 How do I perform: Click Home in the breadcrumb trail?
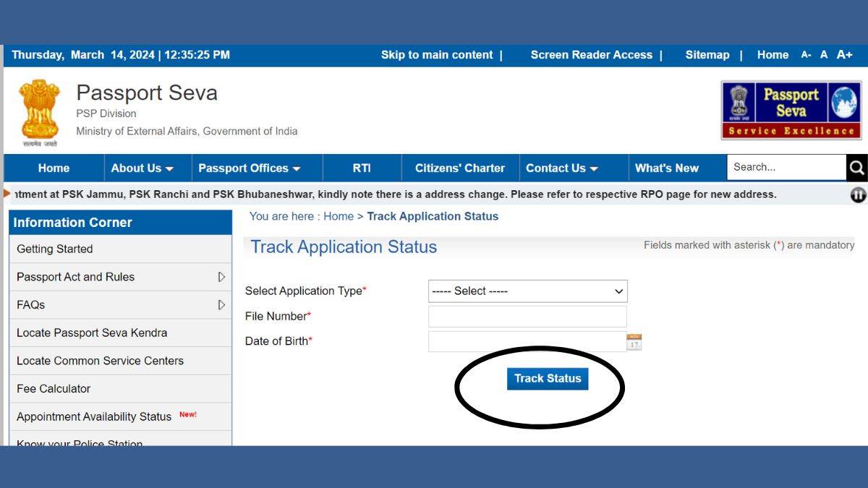[339, 216]
